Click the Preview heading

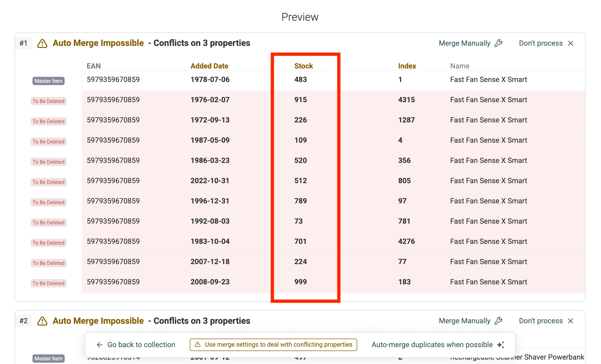300,17
